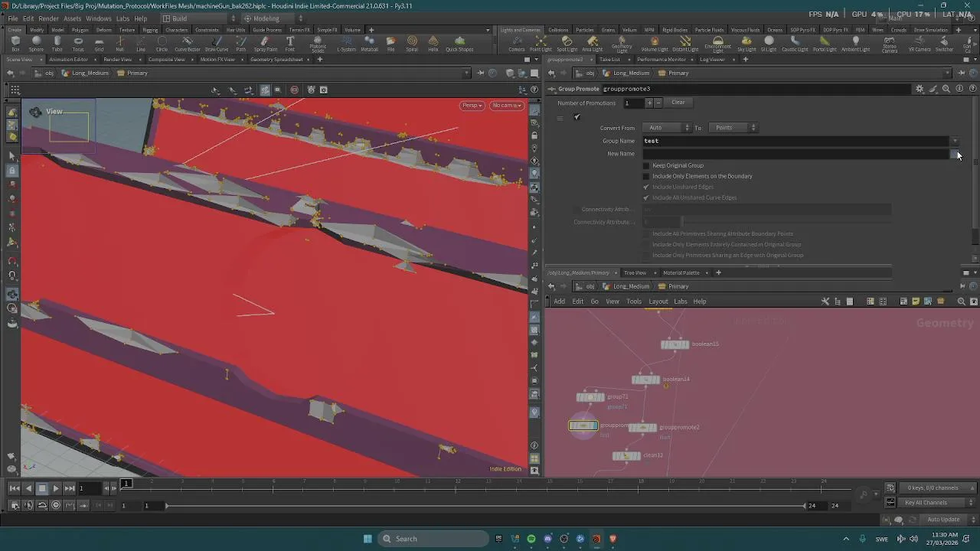Viewport: 980px width, 551px height.
Task: Add a Point Light
Action: click(541, 44)
